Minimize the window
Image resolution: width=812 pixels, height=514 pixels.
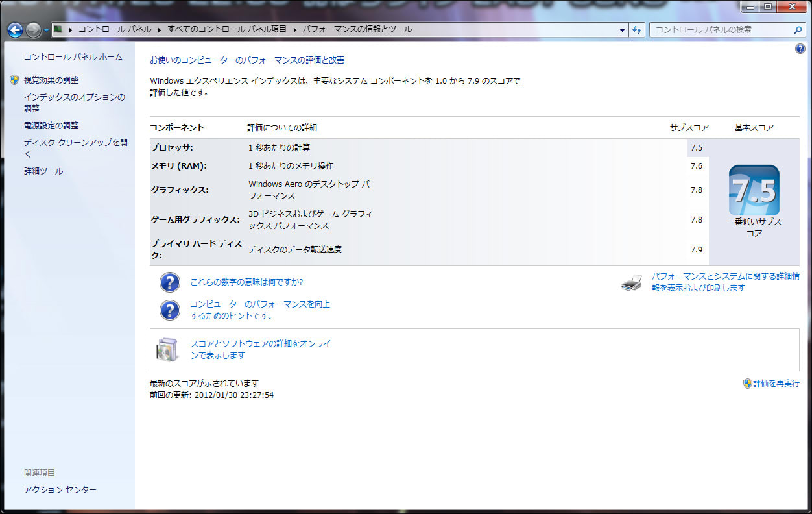click(751, 6)
